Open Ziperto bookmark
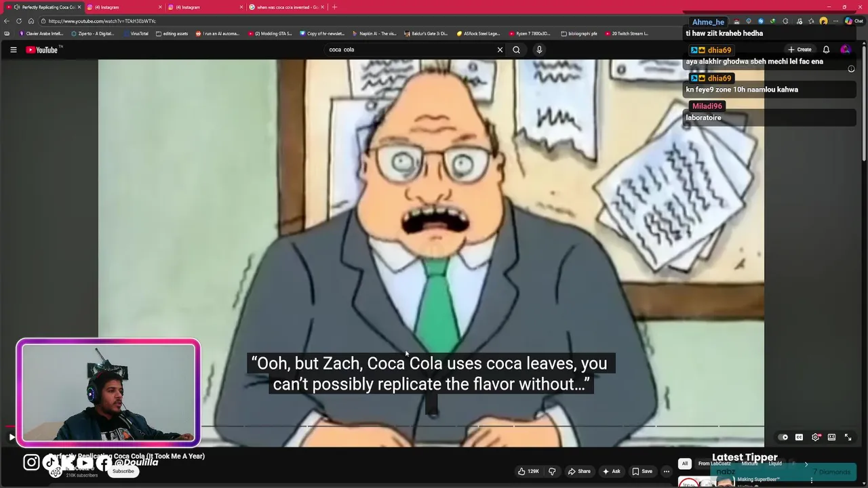The width and height of the screenshot is (868, 488). pos(93,33)
